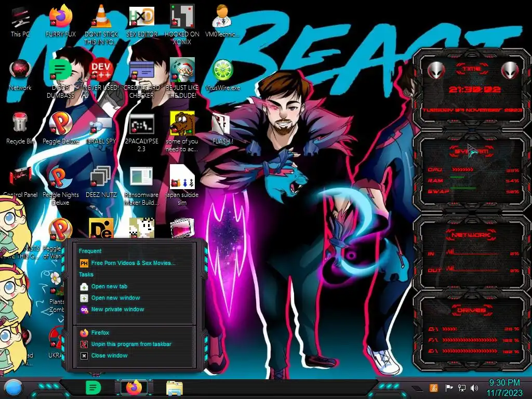Click the NETWORK header in the widget

[x=471, y=234]
